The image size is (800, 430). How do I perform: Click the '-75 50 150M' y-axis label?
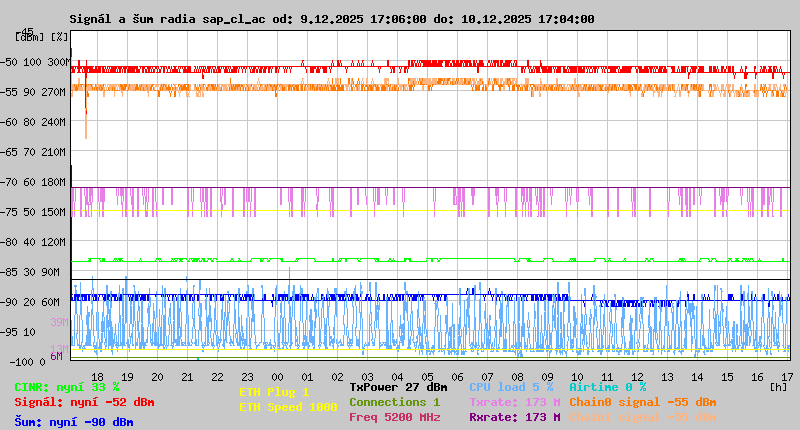click(x=33, y=212)
